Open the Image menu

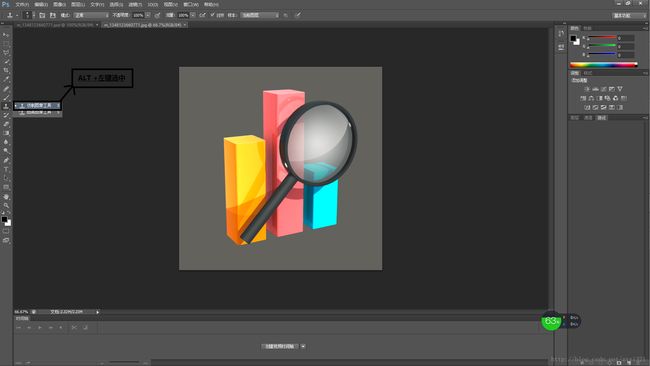(59, 4)
